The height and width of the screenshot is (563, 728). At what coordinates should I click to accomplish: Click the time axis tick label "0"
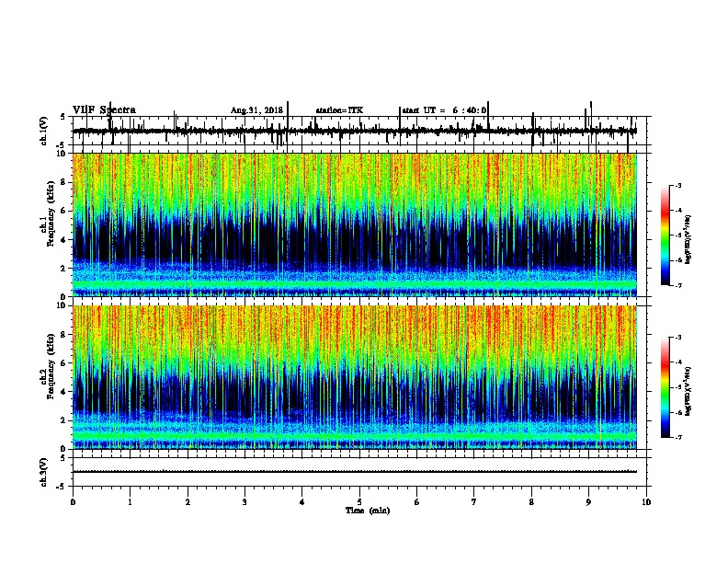73,502
